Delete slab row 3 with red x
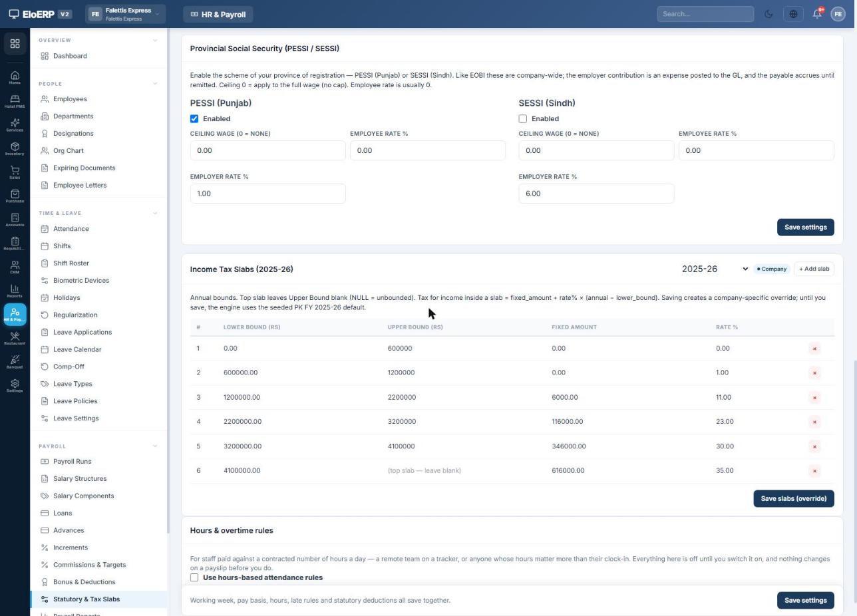 click(814, 398)
